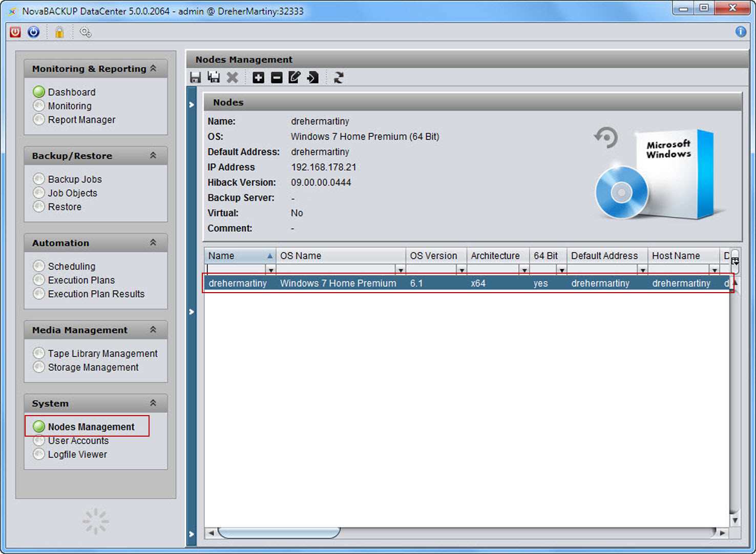Remove a node with the minus icon
The height and width of the screenshot is (554, 756).
[x=276, y=77]
